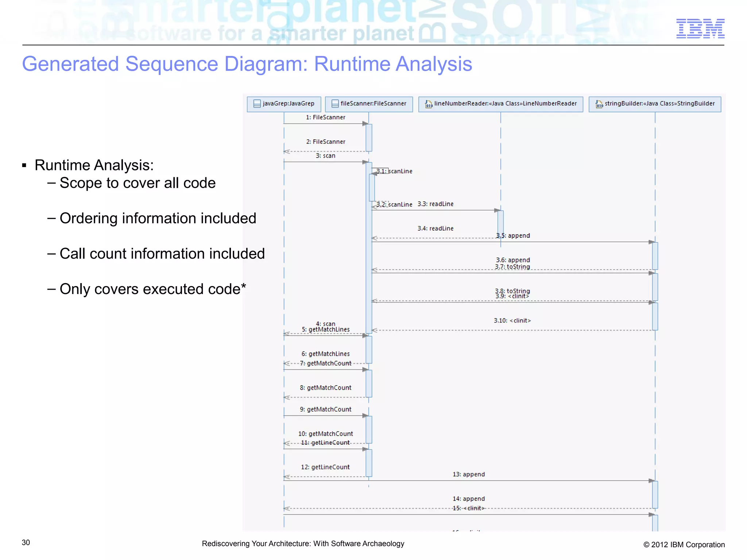Click message label '13: append'
This screenshot has width=747, height=560.
click(x=469, y=474)
